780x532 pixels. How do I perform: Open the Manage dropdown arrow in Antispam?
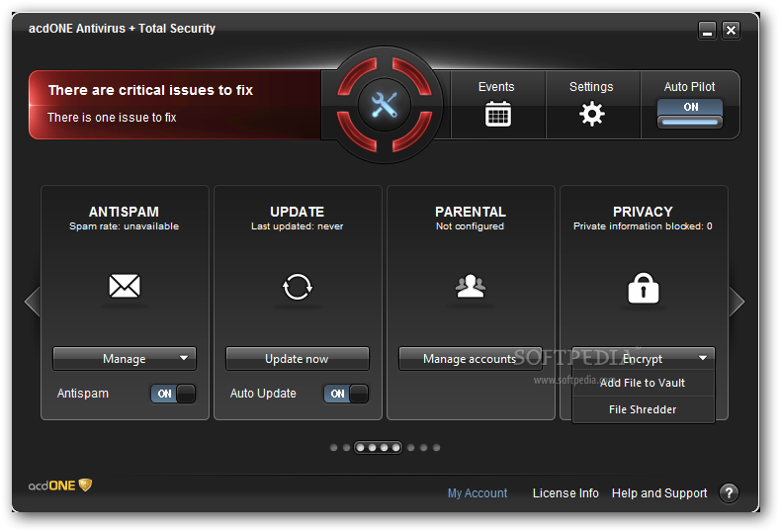[x=184, y=358]
